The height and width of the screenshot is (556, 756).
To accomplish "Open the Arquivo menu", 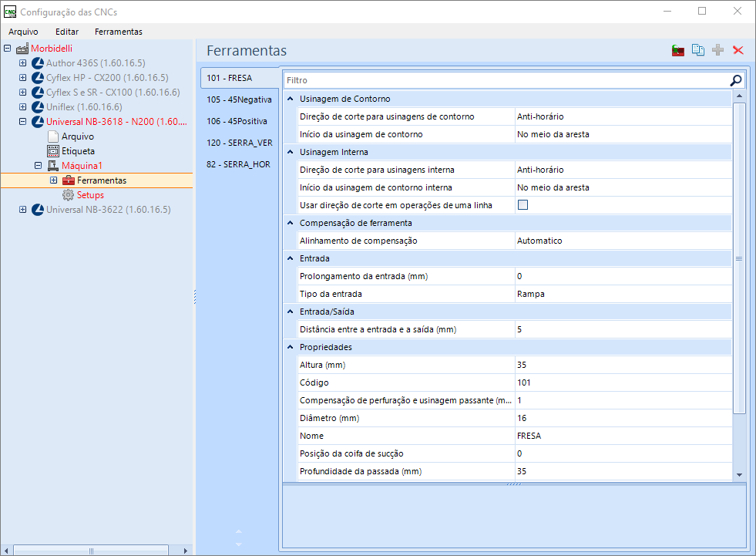I will point(23,32).
